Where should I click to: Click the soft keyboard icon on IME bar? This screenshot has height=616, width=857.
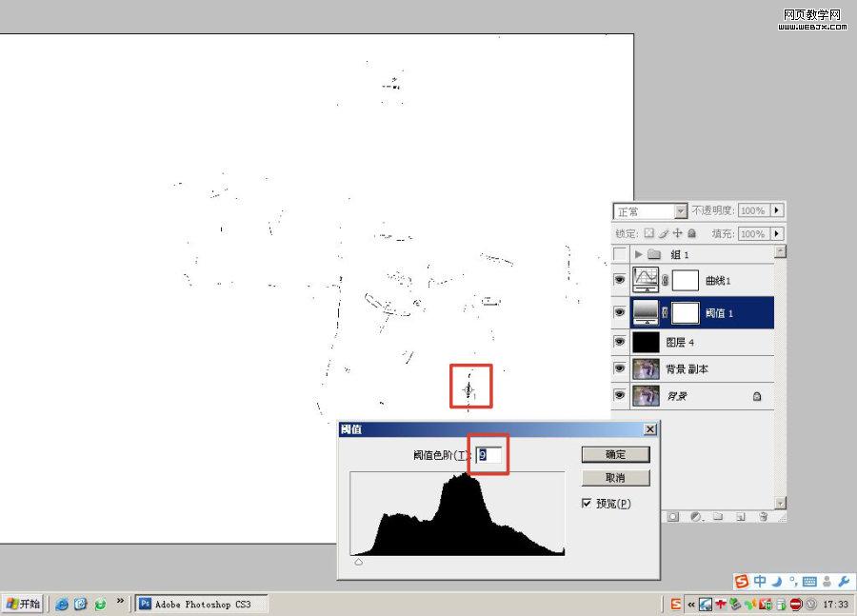[809, 582]
